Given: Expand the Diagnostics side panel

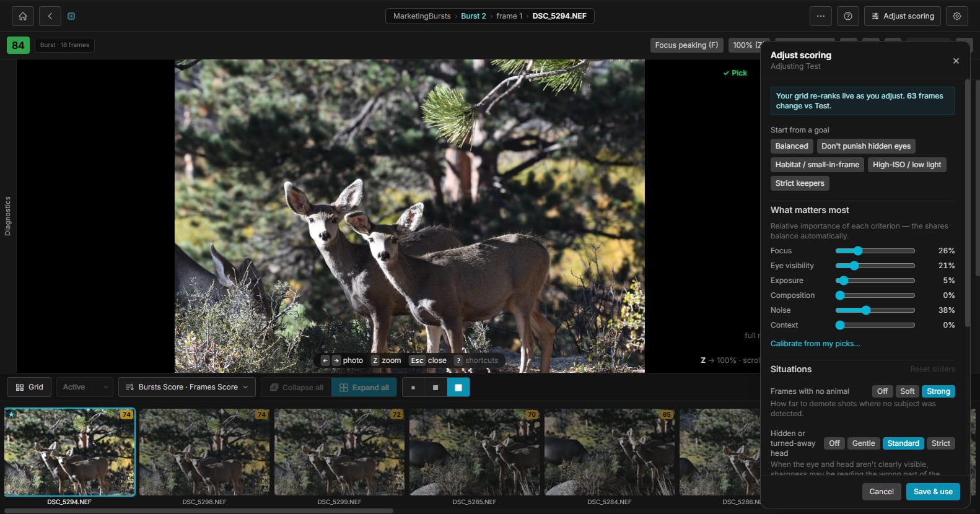Looking at the screenshot, I should [7, 216].
